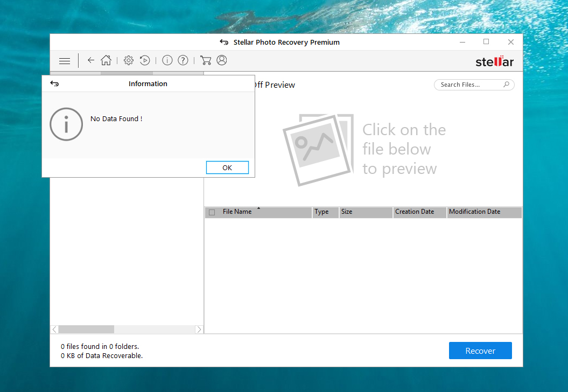Click OK in the Information dialog
Viewport: 568px width, 392px height.
click(228, 167)
